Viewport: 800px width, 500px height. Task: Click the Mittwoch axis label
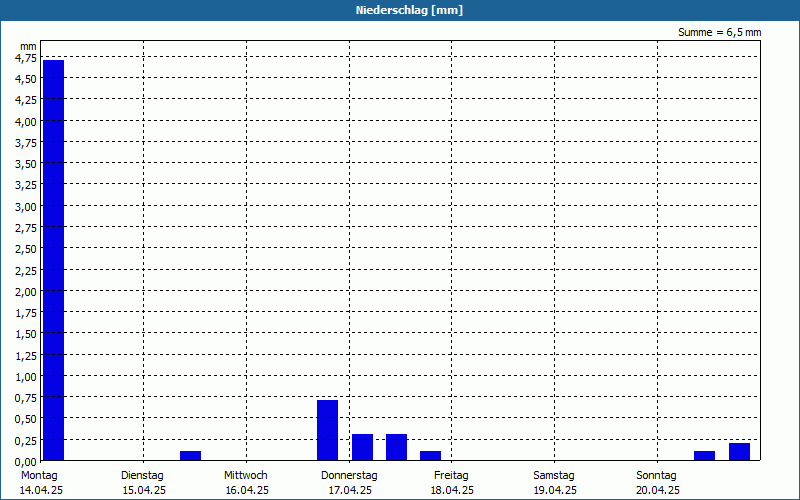tap(245, 476)
